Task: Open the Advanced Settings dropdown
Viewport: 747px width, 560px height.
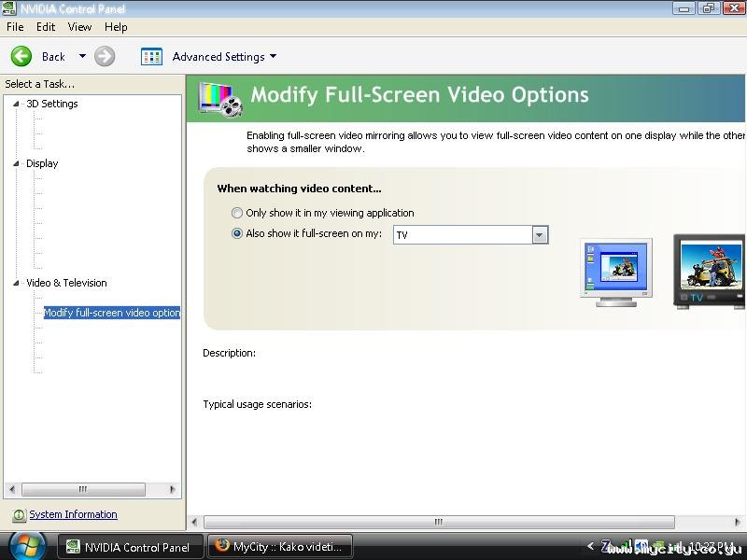Action: pyautogui.click(x=273, y=56)
